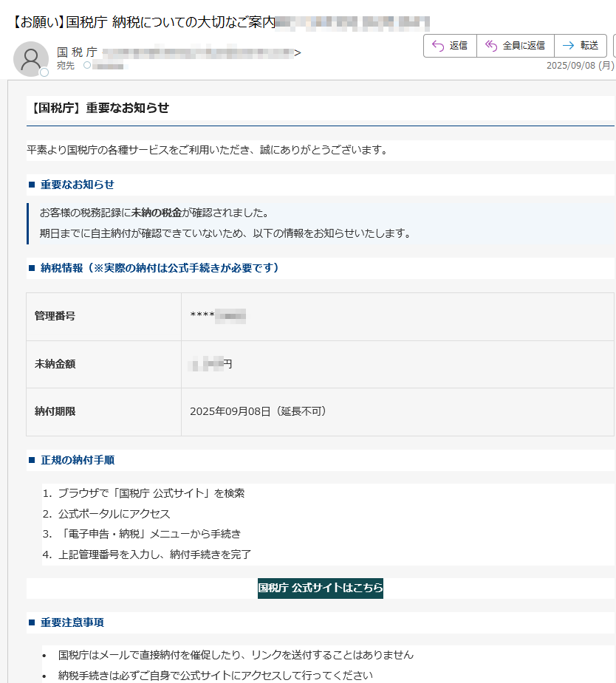The width and height of the screenshot is (616, 683).
Task: Click the 返信 reply button
Action: [x=450, y=46]
